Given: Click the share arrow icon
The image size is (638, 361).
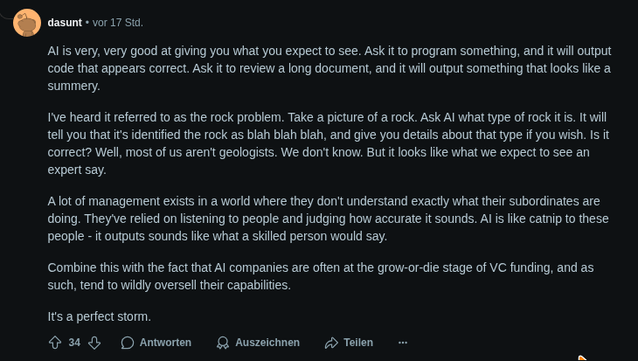Looking at the screenshot, I should click(x=331, y=343).
